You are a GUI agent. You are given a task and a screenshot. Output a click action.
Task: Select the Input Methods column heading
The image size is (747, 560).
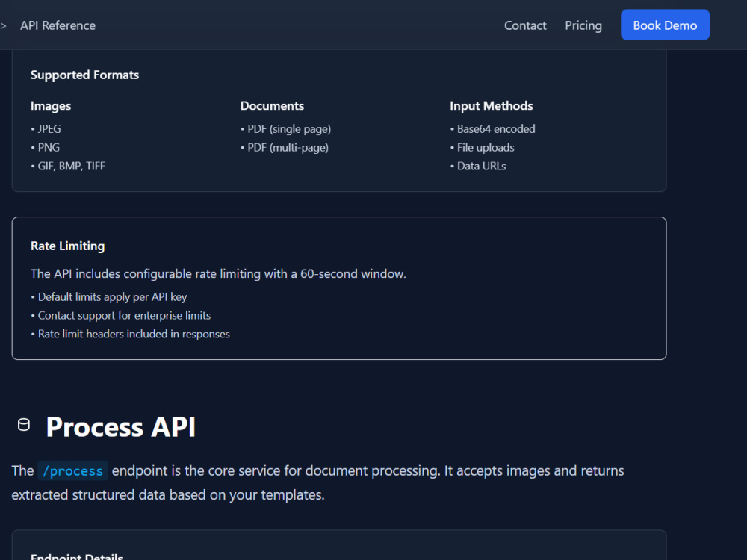tap(492, 106)
